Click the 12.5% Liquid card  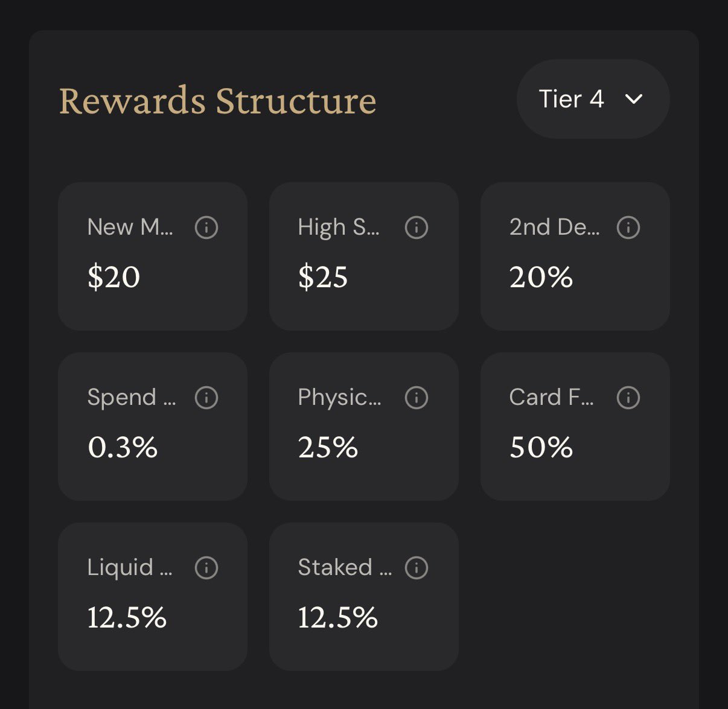click(x=153, y=597)
